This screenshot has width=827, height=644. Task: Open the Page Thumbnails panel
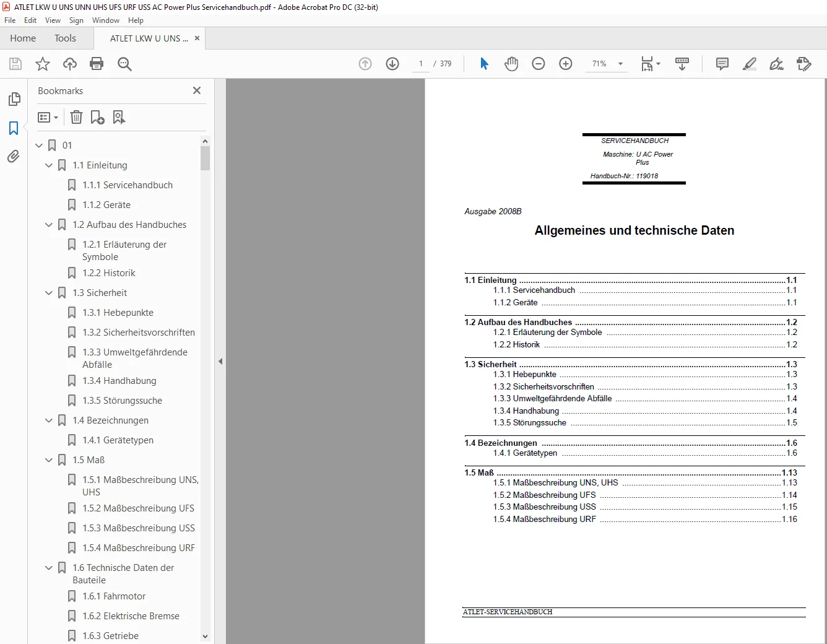(14, 99)
